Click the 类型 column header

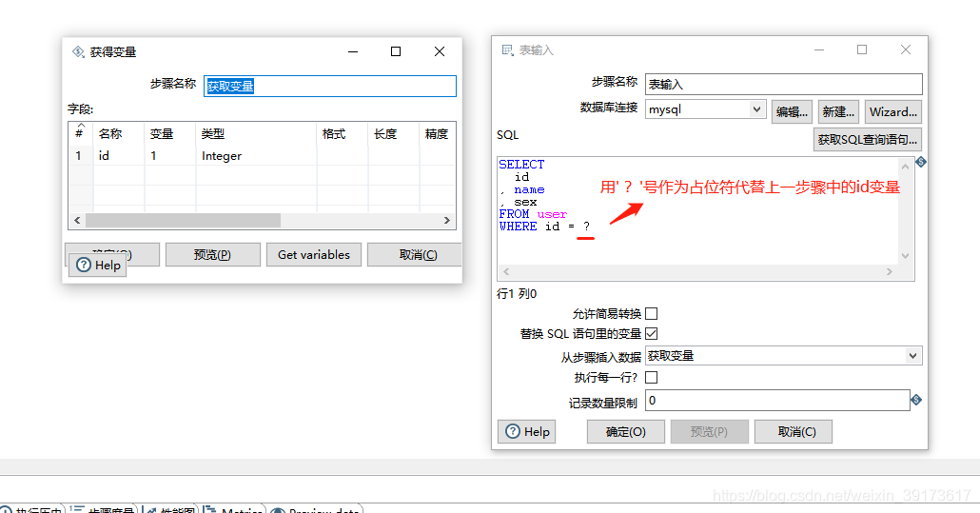click(256, 133)
